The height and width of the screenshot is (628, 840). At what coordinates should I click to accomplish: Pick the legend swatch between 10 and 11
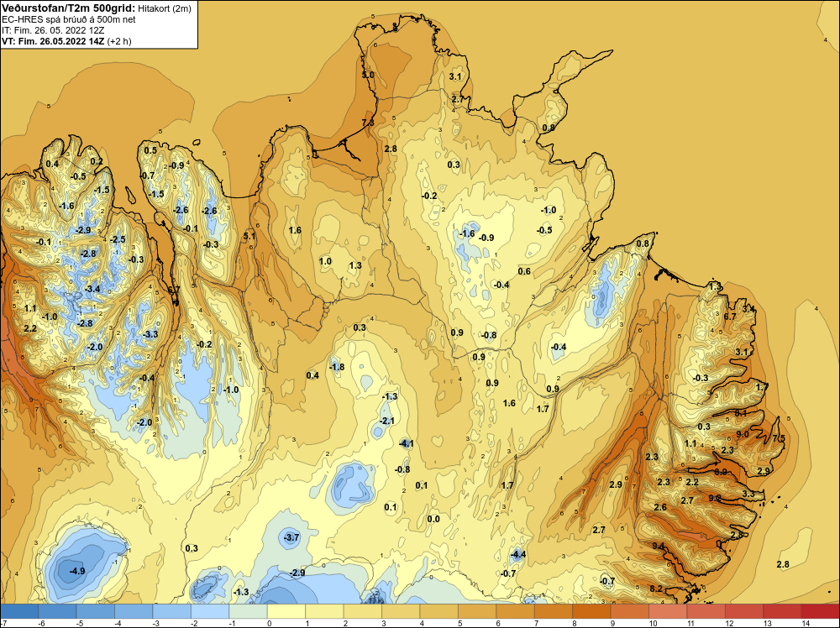(x=668, y=611)
